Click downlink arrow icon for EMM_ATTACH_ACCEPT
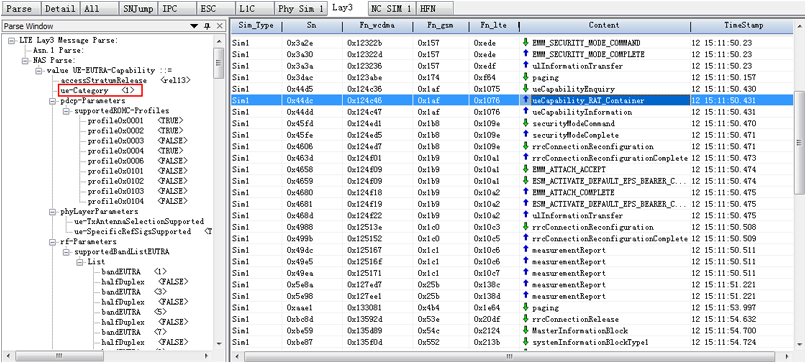The image size is (805, 362). [525, 169]
